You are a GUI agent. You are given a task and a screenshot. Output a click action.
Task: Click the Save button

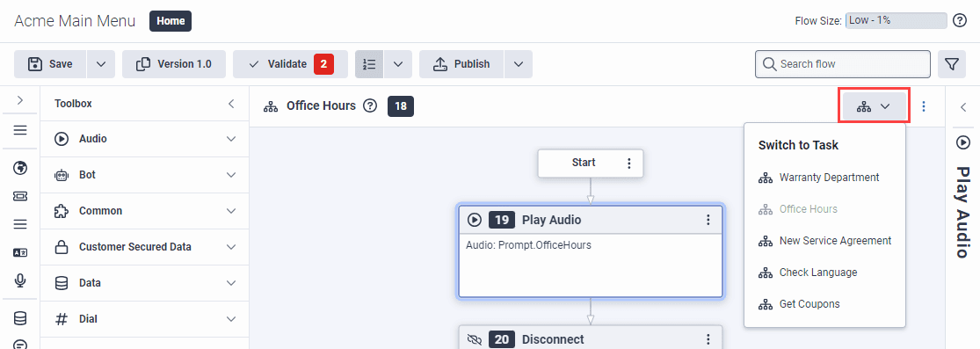(x=51, y=64)
